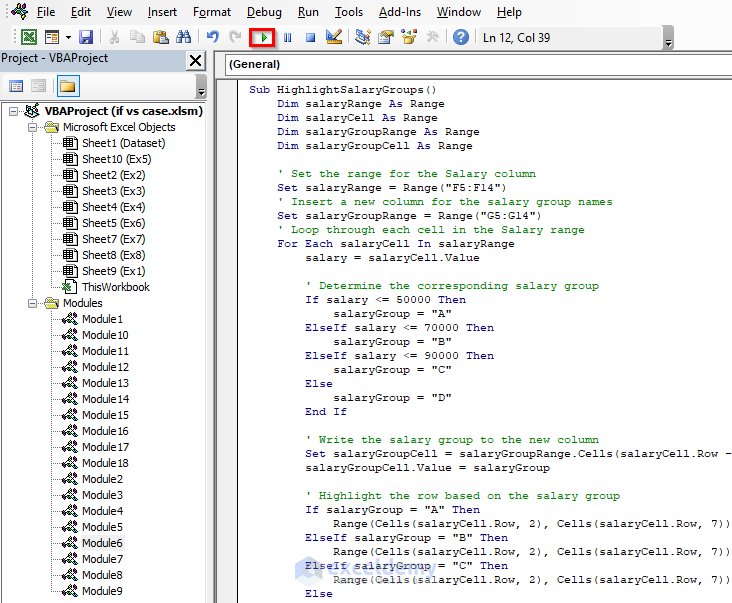The height and width of the screenshot is (603, 732).
Task: Open Project pane toolbar options arrow
Action: 201,91
